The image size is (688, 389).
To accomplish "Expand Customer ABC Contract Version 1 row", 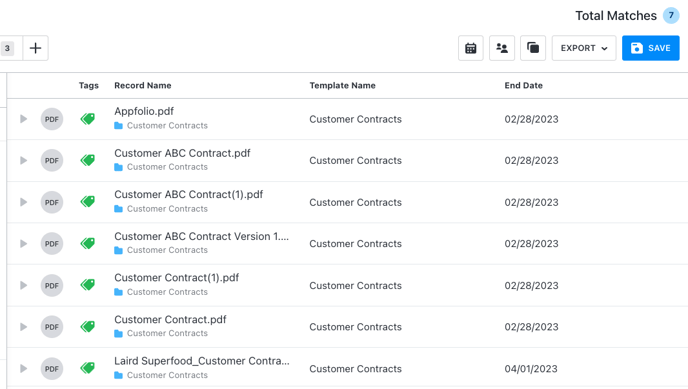I will tap(23, 243).
